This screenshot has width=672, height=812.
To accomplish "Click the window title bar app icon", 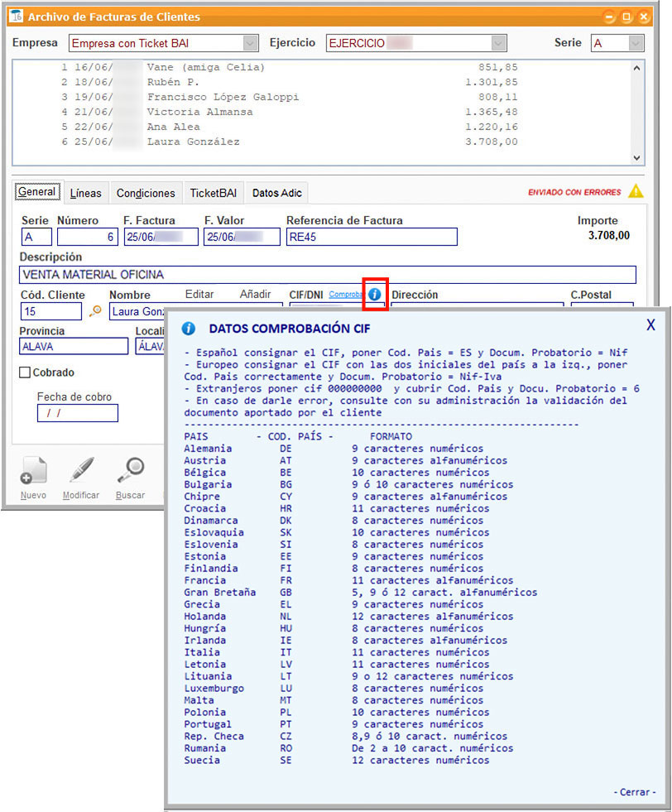I will pos(16,16).
